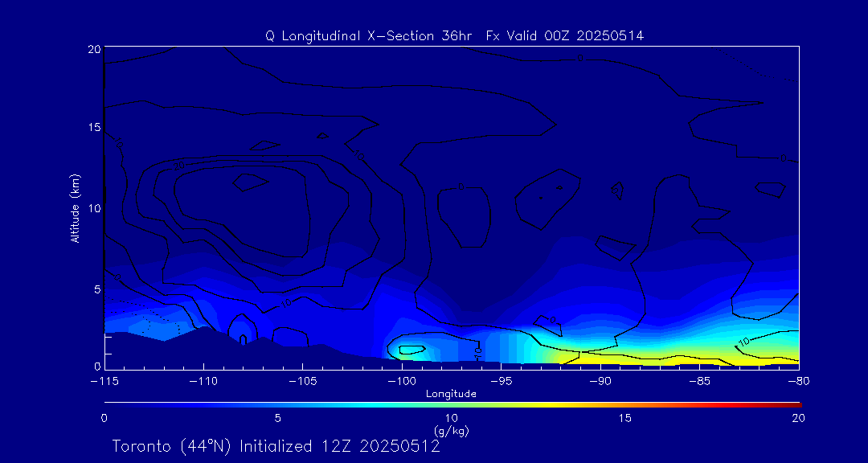Click the horizontal g/kg color scale bar

tap(452, 405)
